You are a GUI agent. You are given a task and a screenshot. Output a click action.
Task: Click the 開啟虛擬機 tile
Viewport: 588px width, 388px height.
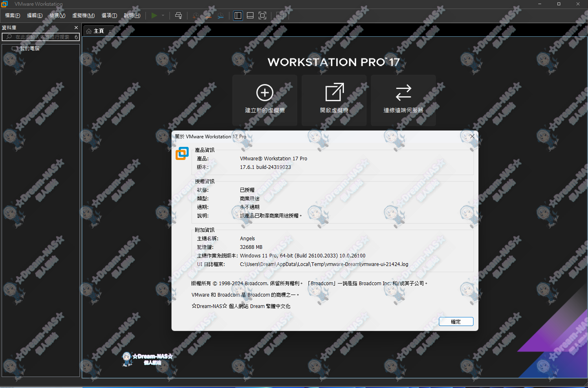click(x=334, y=100)
